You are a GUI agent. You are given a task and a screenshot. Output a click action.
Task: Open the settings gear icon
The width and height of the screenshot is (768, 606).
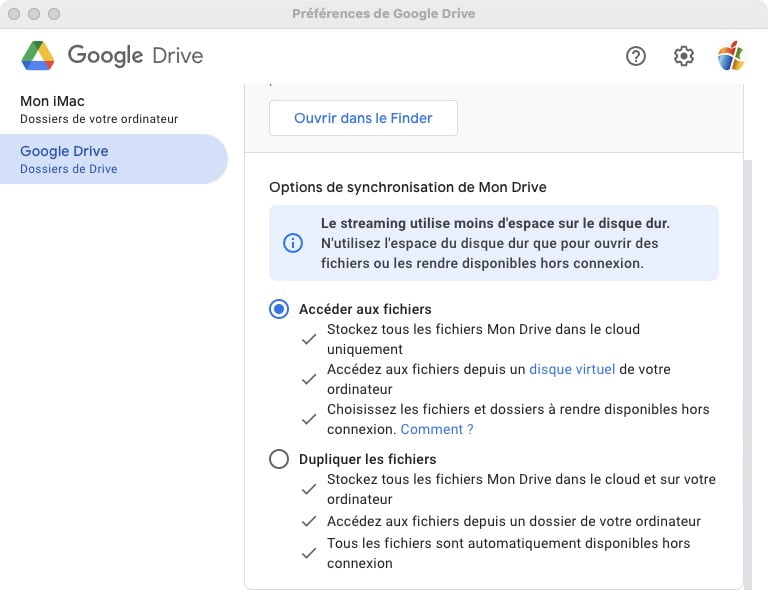pos(684,56)
